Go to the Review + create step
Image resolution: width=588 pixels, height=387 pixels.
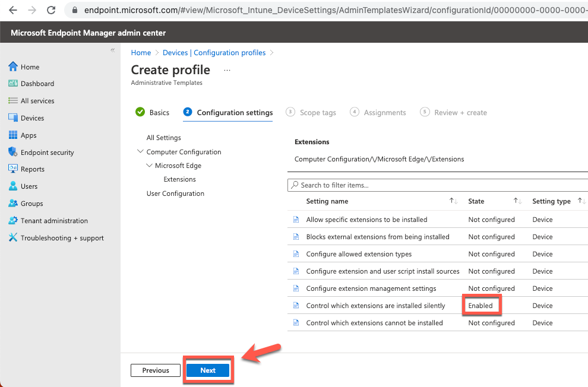coord(453,112)
